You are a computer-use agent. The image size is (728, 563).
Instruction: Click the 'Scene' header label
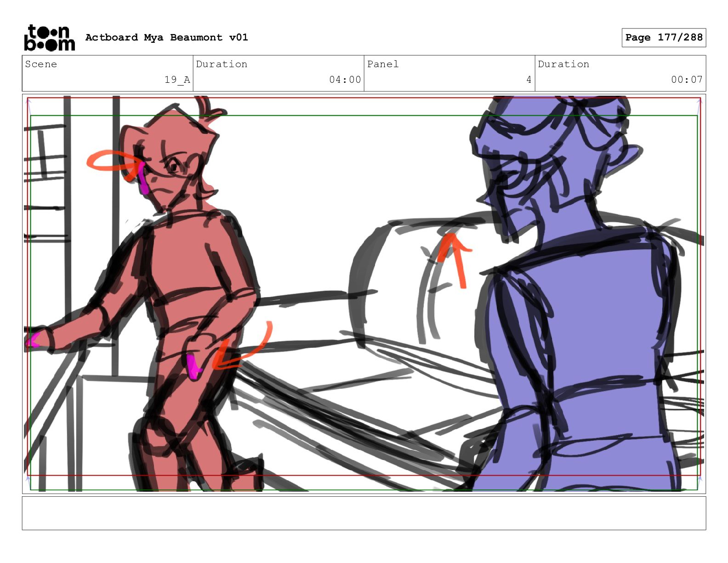(x=41, y=64)
